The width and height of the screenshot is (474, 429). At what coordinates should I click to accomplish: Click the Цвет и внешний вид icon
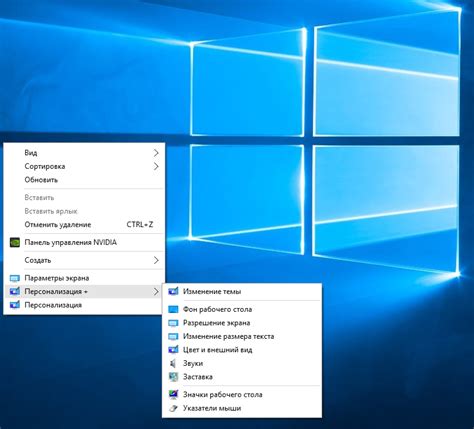[x=173, y=350]
